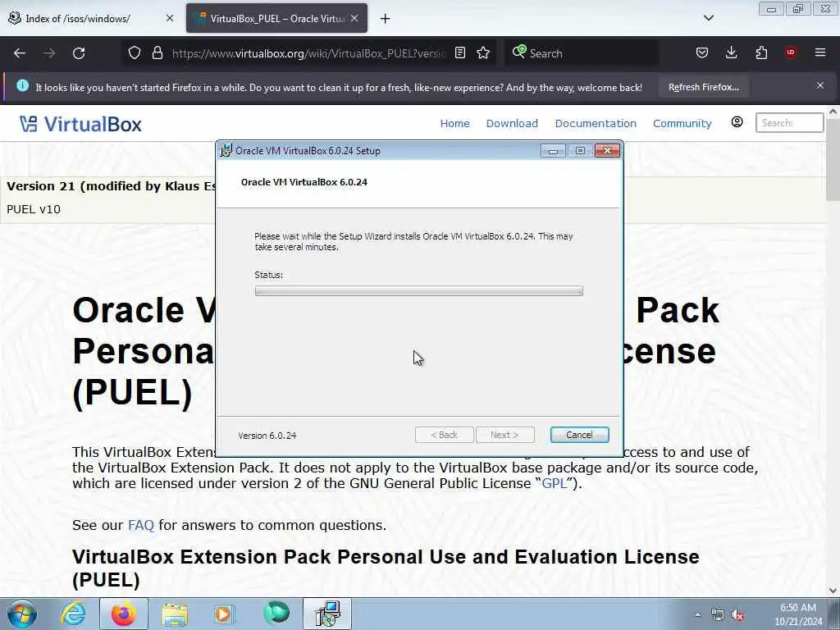Open the Pocket save icon

702,52
